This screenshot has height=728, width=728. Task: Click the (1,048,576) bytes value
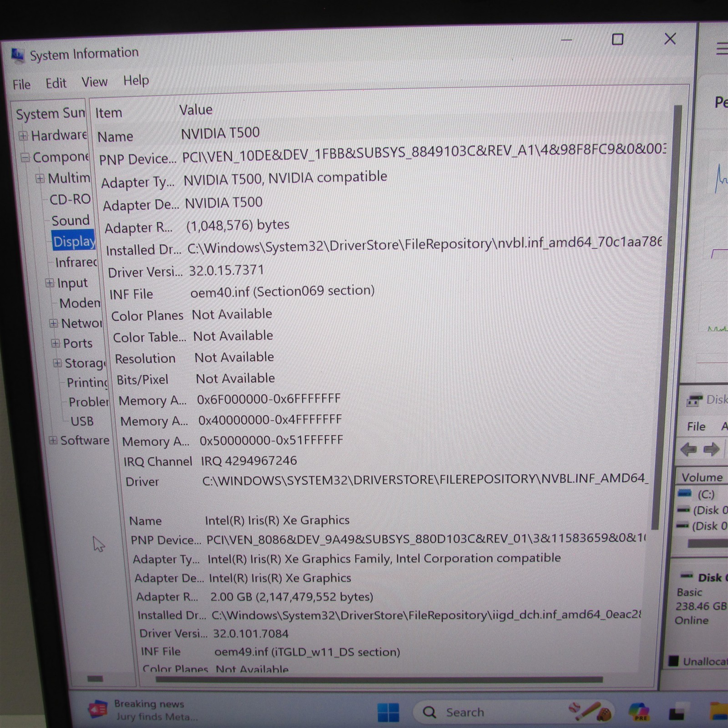[x=238, y=225]
